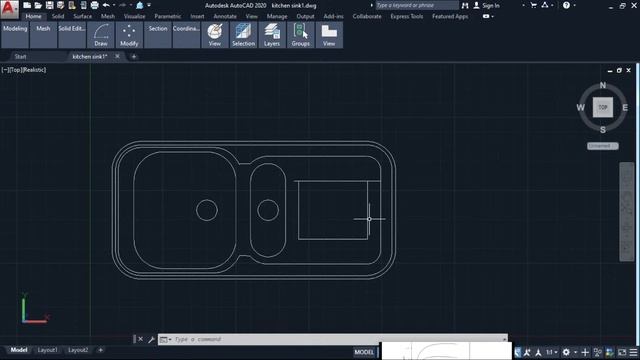The width and height of the screenshot is (640, 360).
Task: Switch to the Solid ribbon tab
Action: point(58,16)
